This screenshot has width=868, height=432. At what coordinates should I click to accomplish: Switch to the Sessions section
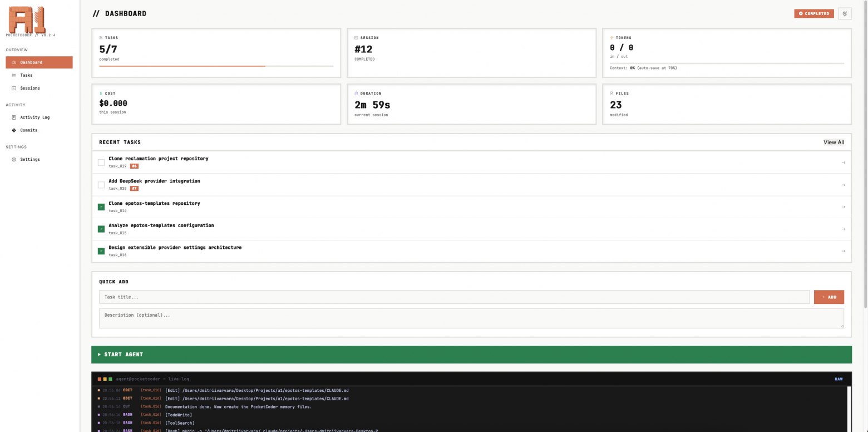(x=29, y=88)
